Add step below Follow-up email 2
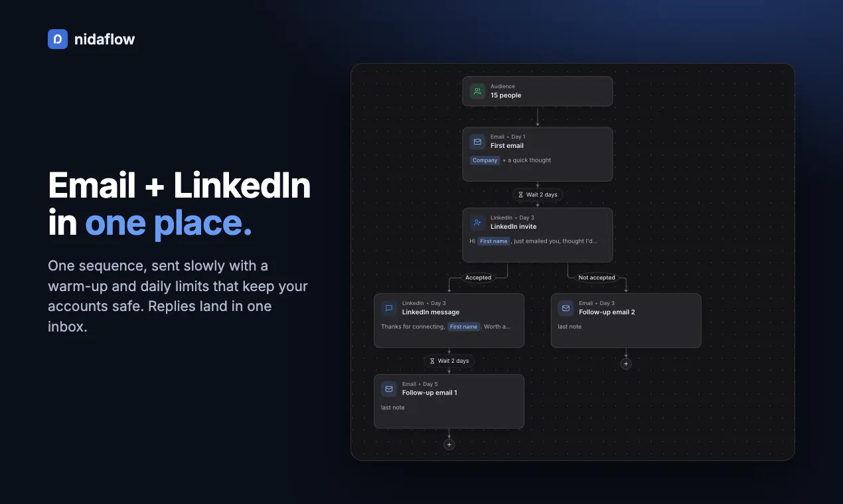Image resolution: width=843 pixels, height=504 pixels. tap(626, 364)
